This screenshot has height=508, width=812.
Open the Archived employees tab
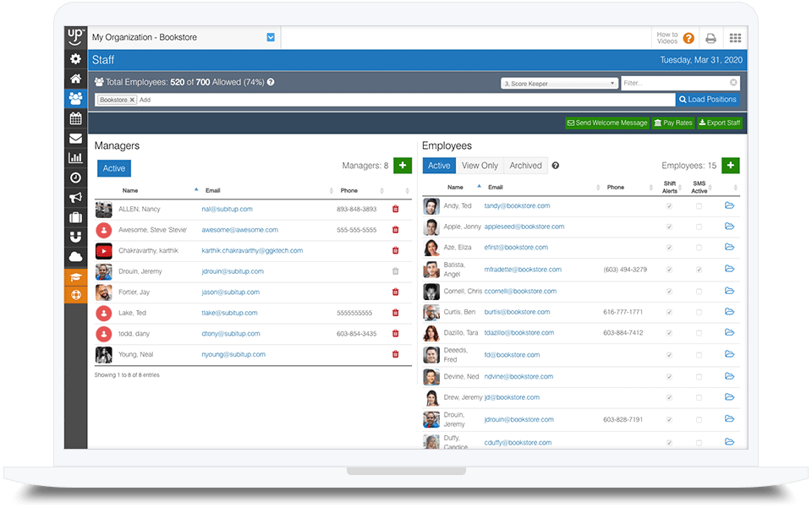point(525,165)
